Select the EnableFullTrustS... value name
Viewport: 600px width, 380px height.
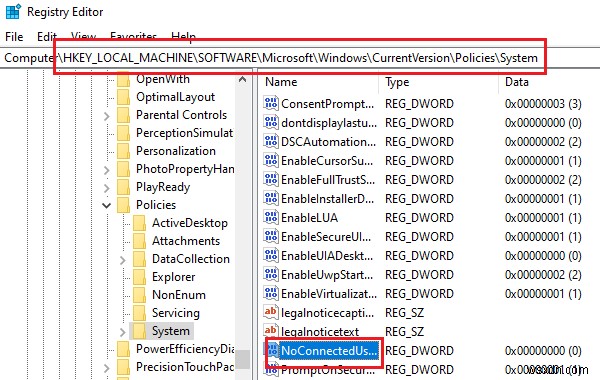(x=328, y=179)
